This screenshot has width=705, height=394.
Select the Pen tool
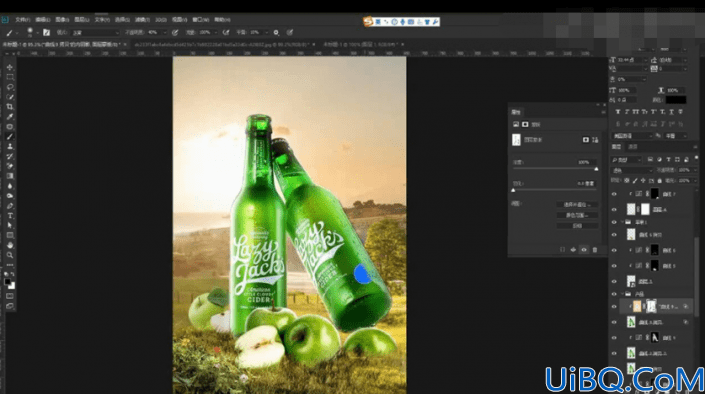[x=9, y=206]
